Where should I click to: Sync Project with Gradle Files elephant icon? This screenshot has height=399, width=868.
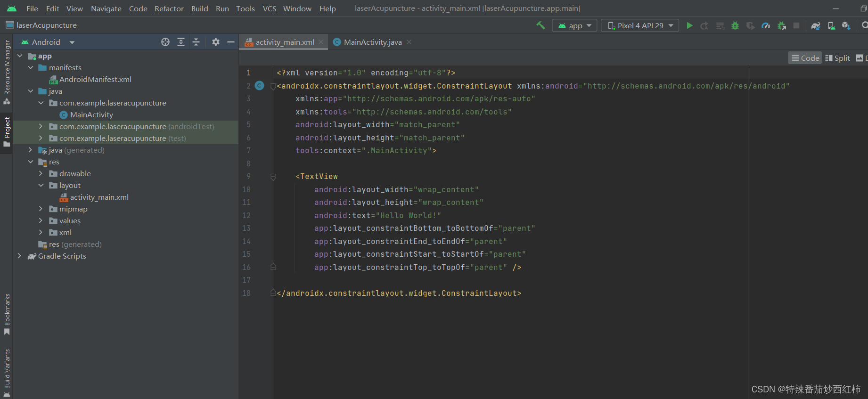click(x=816, y=25)
